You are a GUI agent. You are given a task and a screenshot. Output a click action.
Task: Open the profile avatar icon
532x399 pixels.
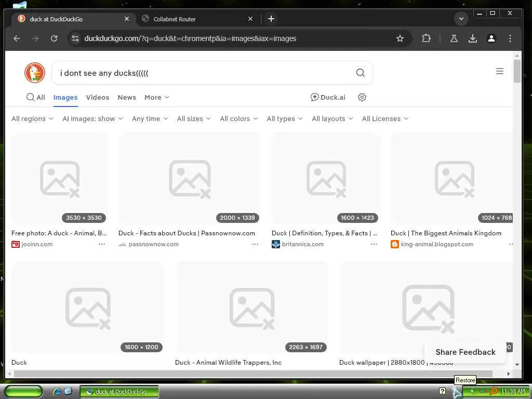coord(491,38)
